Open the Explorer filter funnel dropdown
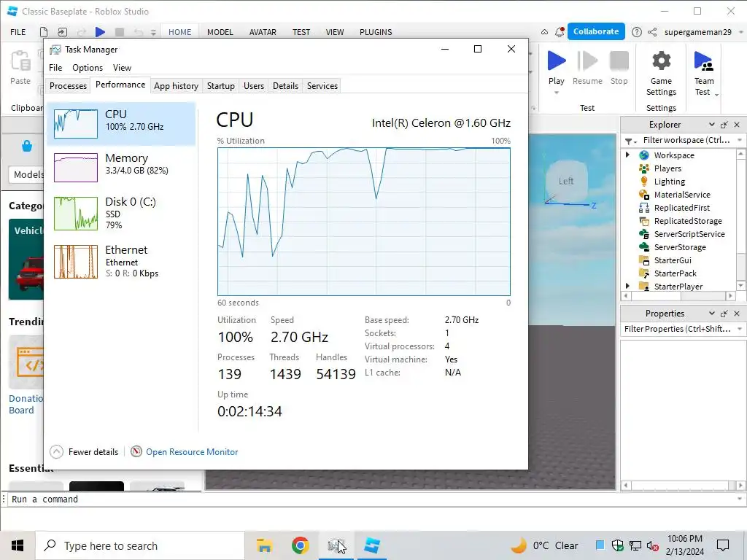 (630, 141)
